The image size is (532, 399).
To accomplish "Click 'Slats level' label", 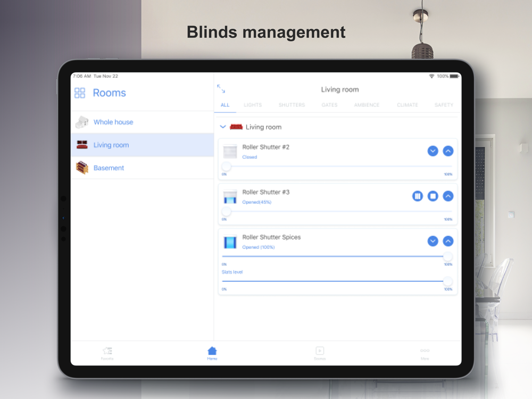I will pos(232,272).
